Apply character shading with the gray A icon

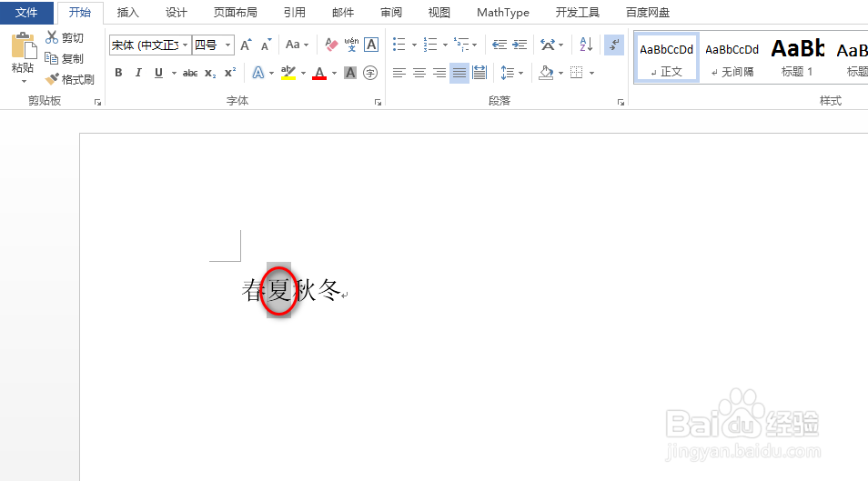click(x=350, y=73)
